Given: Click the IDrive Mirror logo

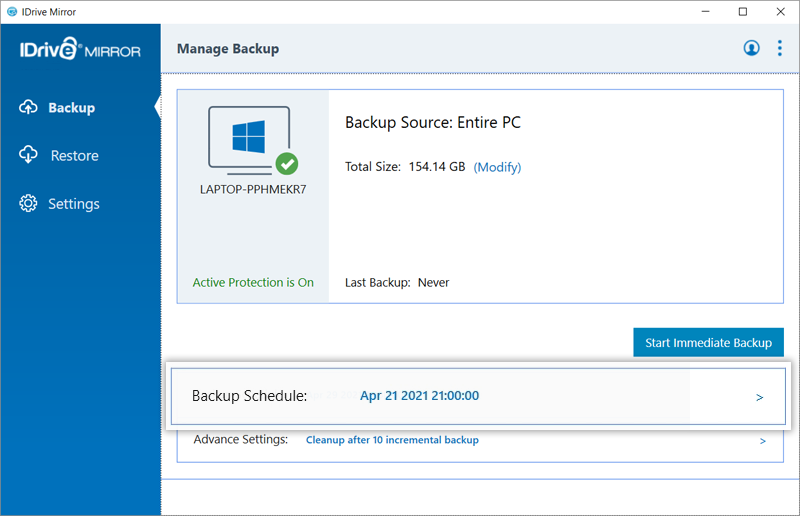Looking at the screenshot, I should pyautogui.click(x=80, y=48).
